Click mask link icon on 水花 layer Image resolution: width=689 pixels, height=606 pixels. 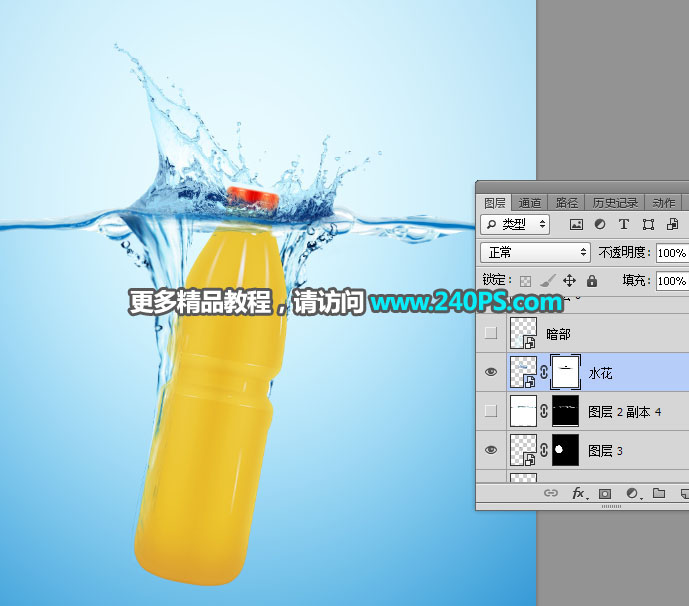[x=544, y=372]
